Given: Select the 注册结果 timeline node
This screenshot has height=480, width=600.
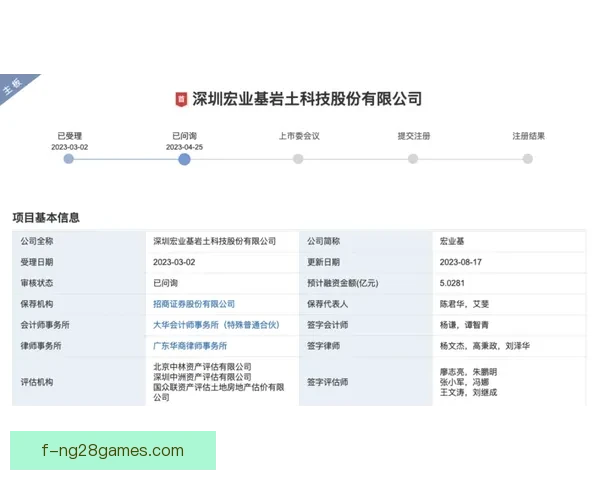Looking at the screenshot, I should [x=528, y=159].
